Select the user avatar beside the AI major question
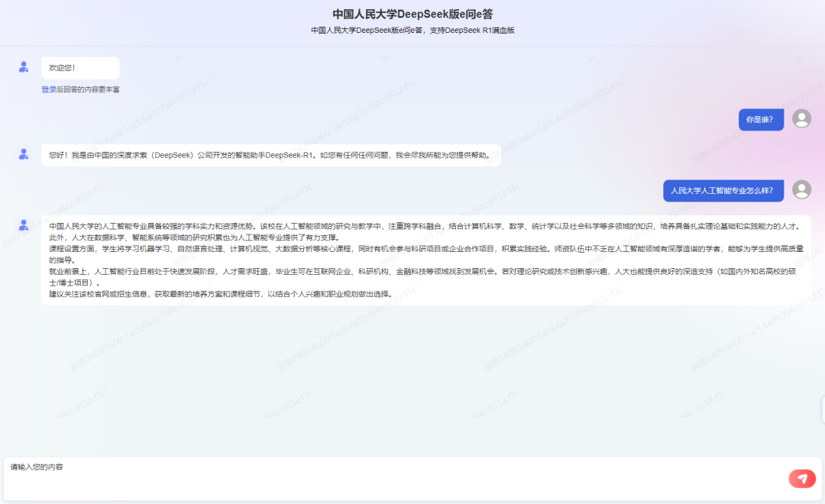The width and height of the screenshot is (825, 504). (801, 190)
